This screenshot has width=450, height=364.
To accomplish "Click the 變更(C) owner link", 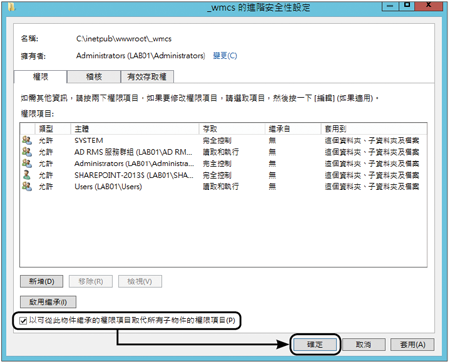I will [x=225, y=56].
